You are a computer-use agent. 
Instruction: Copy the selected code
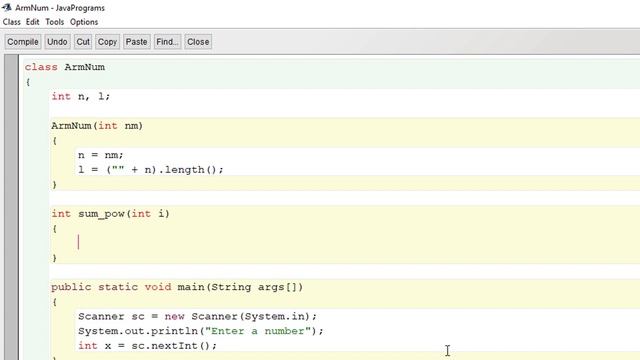107,42
